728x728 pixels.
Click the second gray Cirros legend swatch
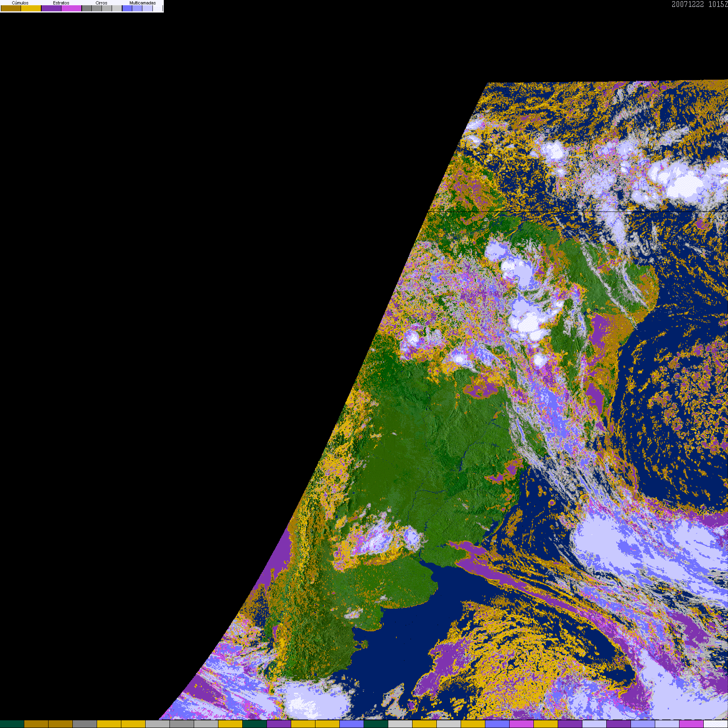tap(97, 8)
